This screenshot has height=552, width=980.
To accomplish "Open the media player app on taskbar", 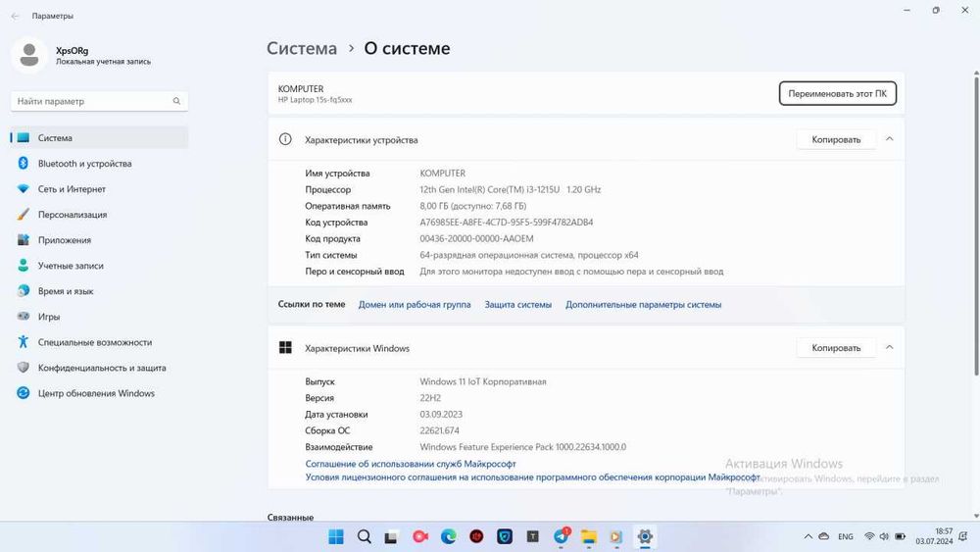I will (x=616, y=536).
